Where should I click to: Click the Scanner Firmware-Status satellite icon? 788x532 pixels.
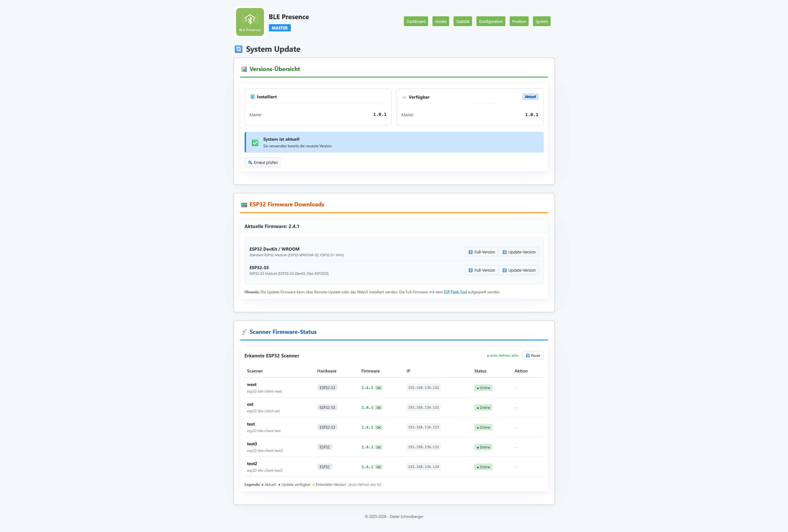click(244, 332)
